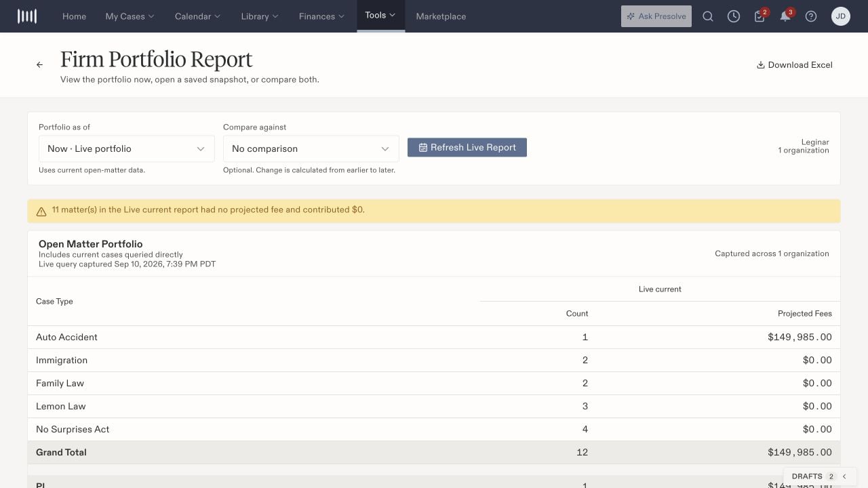This screenshot has height=488, width=868.
Task: Click the Case Type column header
Action: [54, 301]
